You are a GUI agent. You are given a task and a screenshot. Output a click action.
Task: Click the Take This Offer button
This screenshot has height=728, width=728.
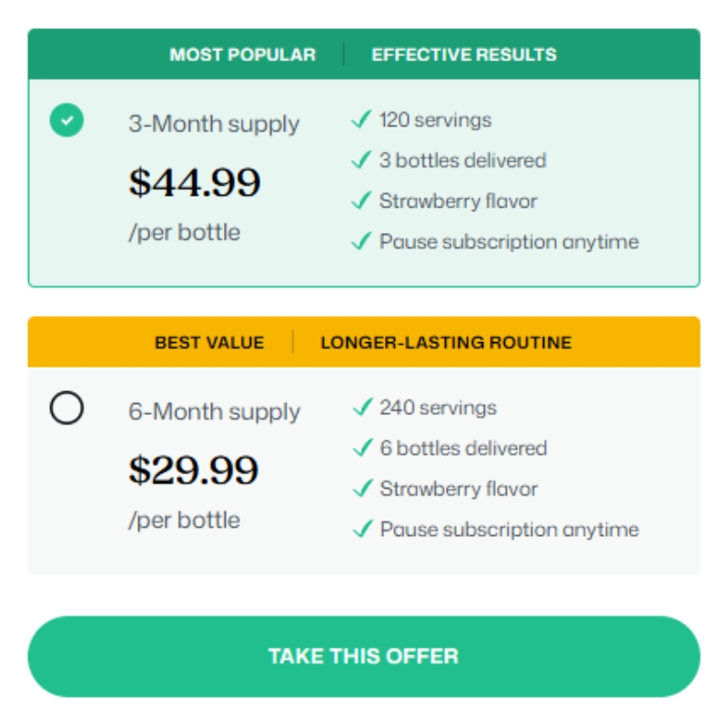click(364, 656)
